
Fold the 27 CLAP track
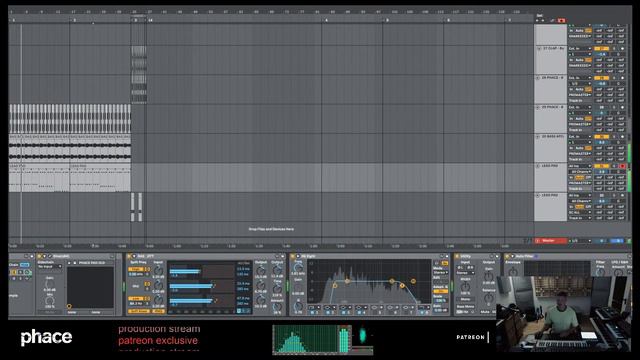click(x=539, y=49)
